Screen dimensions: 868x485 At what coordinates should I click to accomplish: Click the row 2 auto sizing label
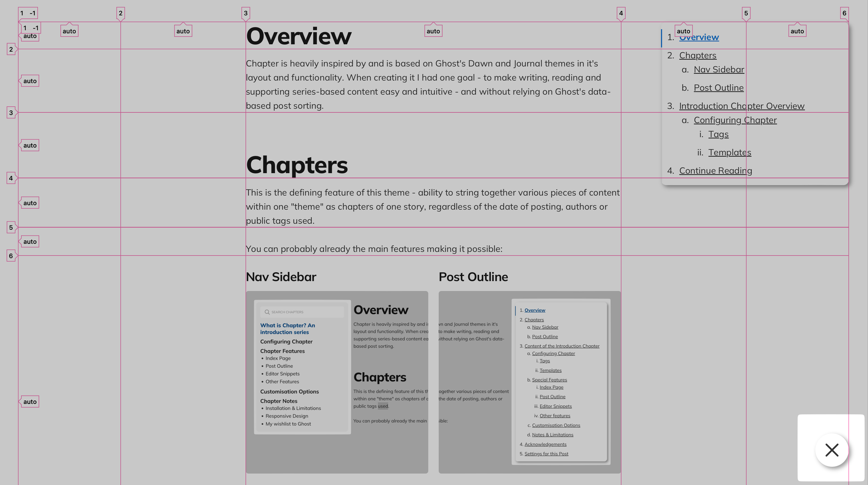tap(30, 80)
